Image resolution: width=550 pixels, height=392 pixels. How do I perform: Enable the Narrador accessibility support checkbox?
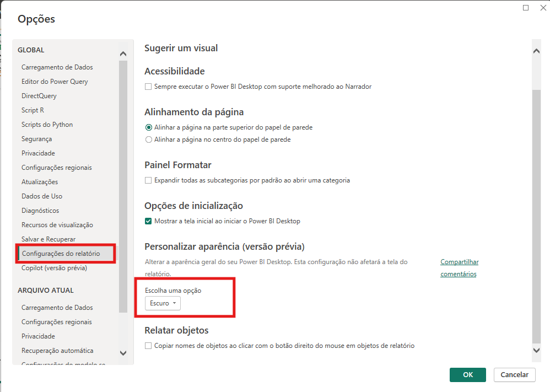(x=148, y=87)
